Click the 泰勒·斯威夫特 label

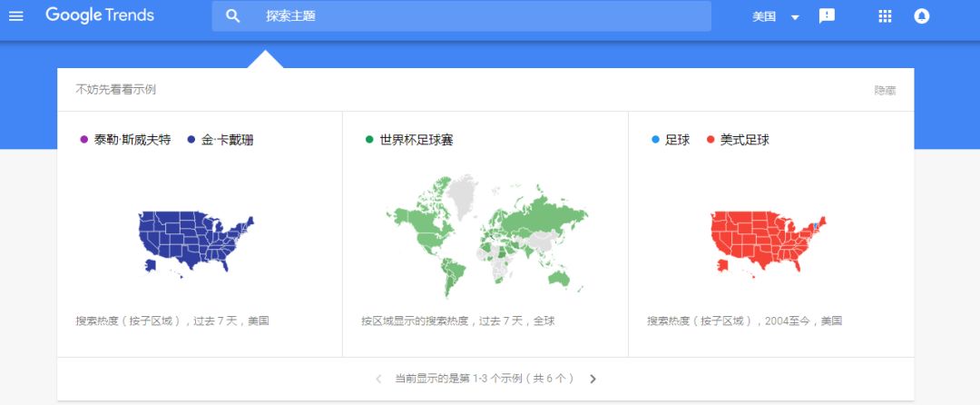(132, 139)
